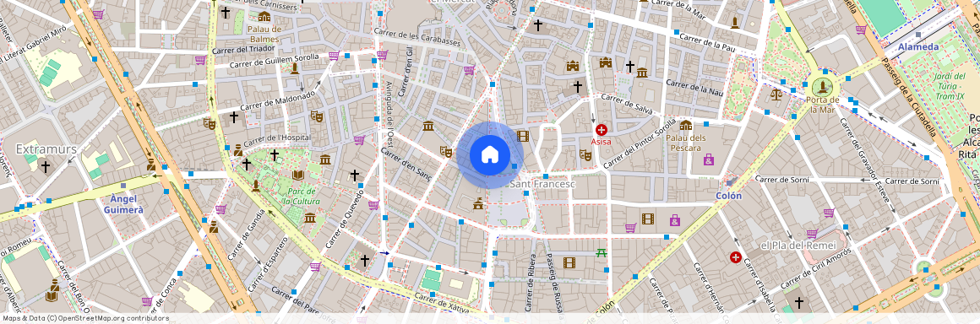The height and width of the screenshot is (324, 980).
Task: Click the Porta de la Mar label
Action: click(x=822, y=105)
